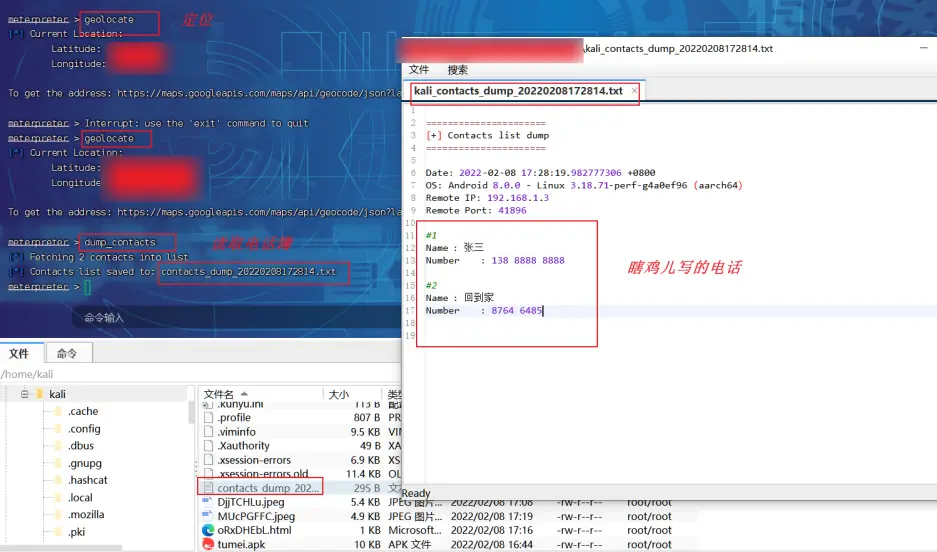Click the contact name 回到家 in the editor

(479, 298)
